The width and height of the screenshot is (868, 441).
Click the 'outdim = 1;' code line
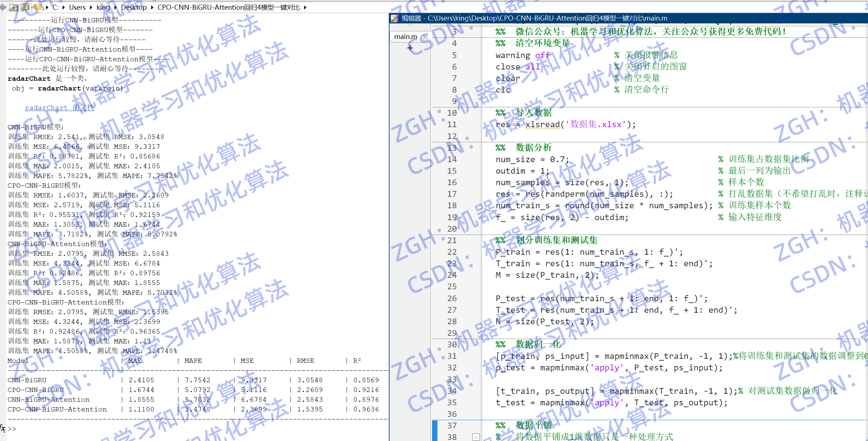click(x=522, y=171)
